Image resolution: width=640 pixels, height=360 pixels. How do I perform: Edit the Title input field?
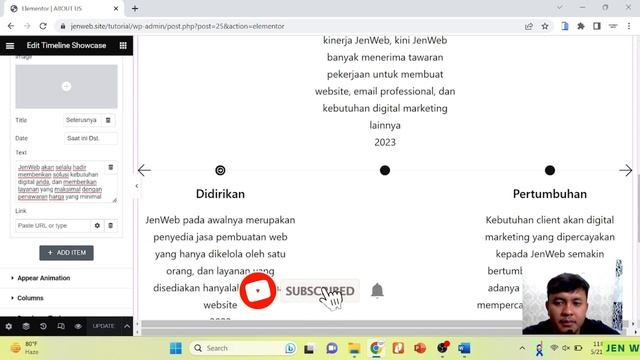tap(82, 120)
